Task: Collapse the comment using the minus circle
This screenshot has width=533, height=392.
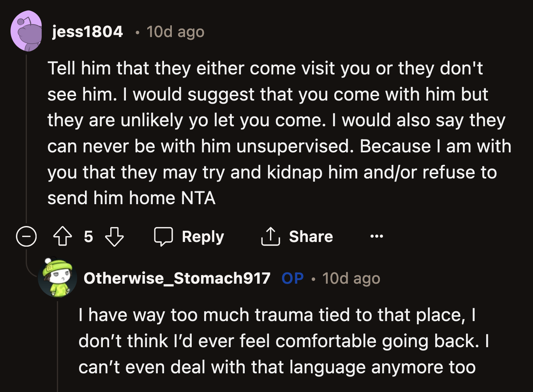Action: click(x=26, y=236)
